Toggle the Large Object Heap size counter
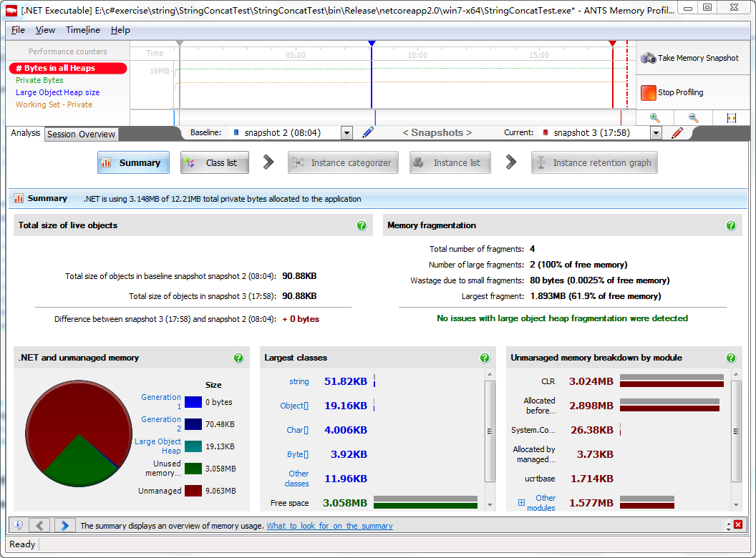Viewport: 756px width, 558px height. 57,92
